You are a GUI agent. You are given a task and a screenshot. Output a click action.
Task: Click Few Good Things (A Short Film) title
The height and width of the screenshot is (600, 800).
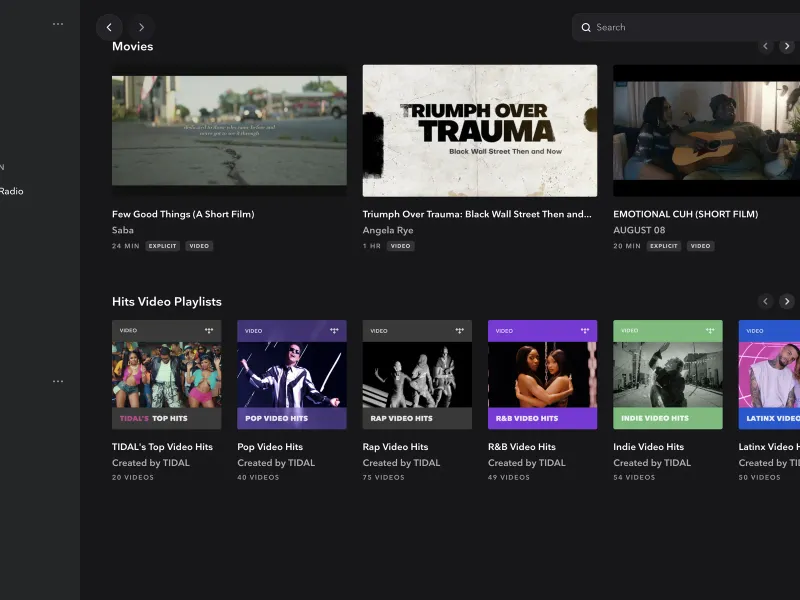click(183, 214)
